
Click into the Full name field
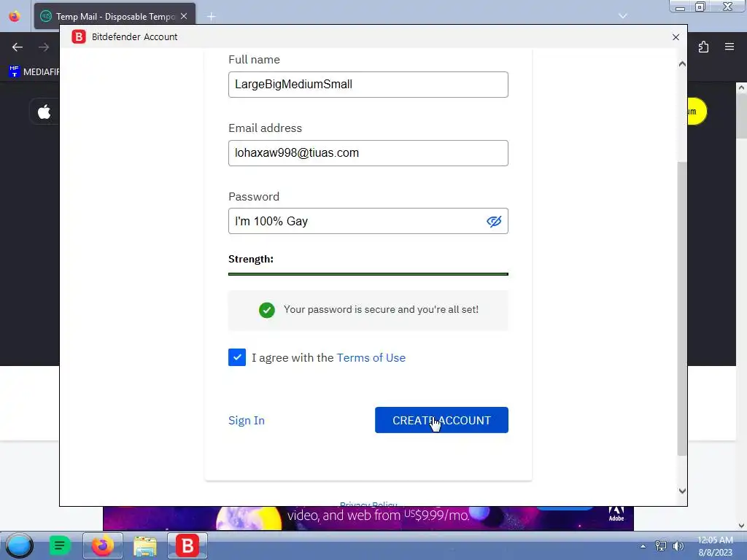click(368, 85)
